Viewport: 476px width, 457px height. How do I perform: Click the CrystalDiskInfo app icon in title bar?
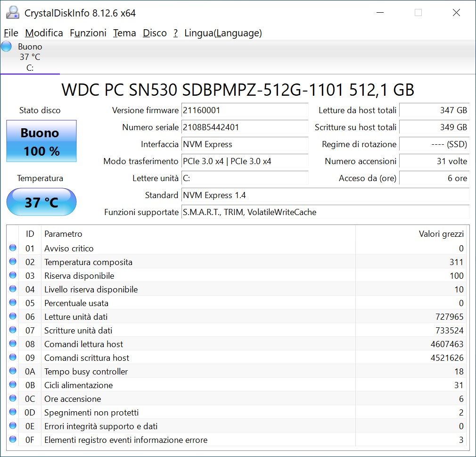point(13,13)
